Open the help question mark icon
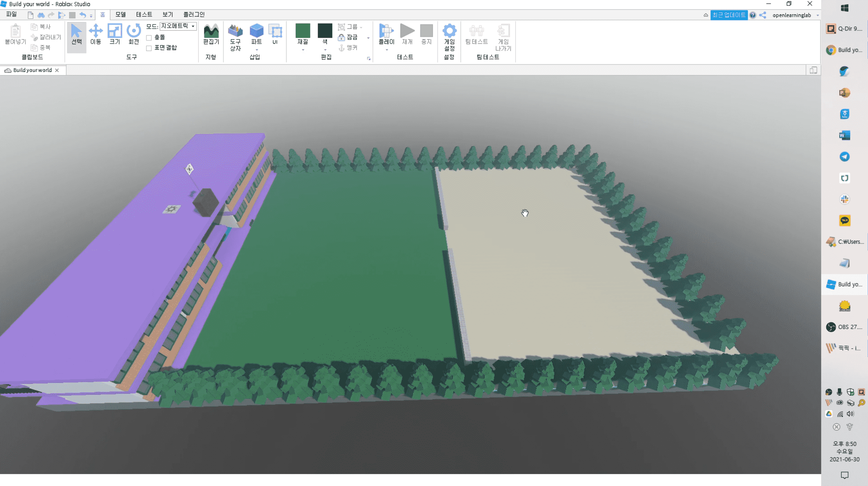 pos(753,15)
